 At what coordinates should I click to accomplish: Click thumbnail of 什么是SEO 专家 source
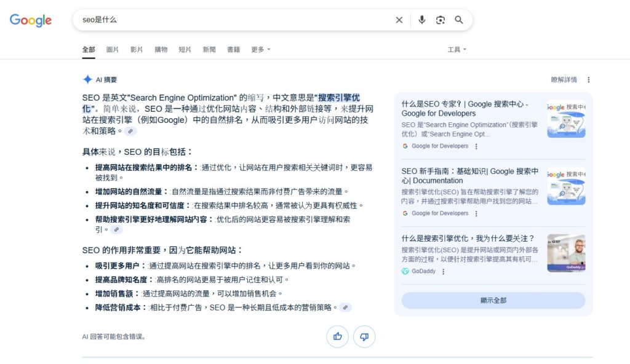coord(566,119)
